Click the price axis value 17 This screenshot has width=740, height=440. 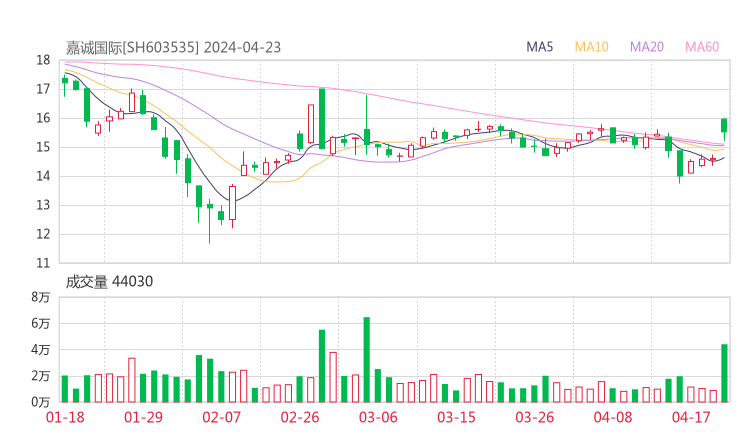[43, 89]
